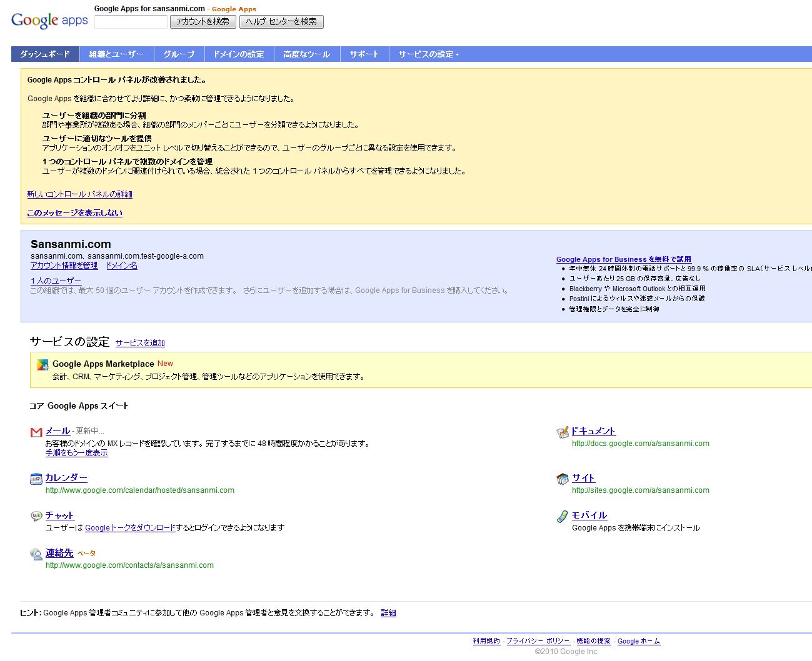This screenshot has height=661, width=812.
Task: Open Google Apps Marketplace heading
Action: tap(103, 364)
